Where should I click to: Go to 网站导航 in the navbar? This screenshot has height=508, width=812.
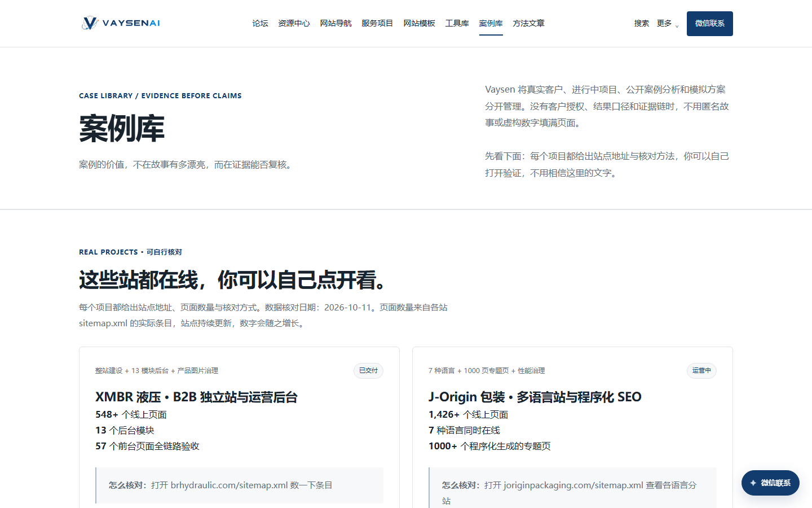coord(336,23)
